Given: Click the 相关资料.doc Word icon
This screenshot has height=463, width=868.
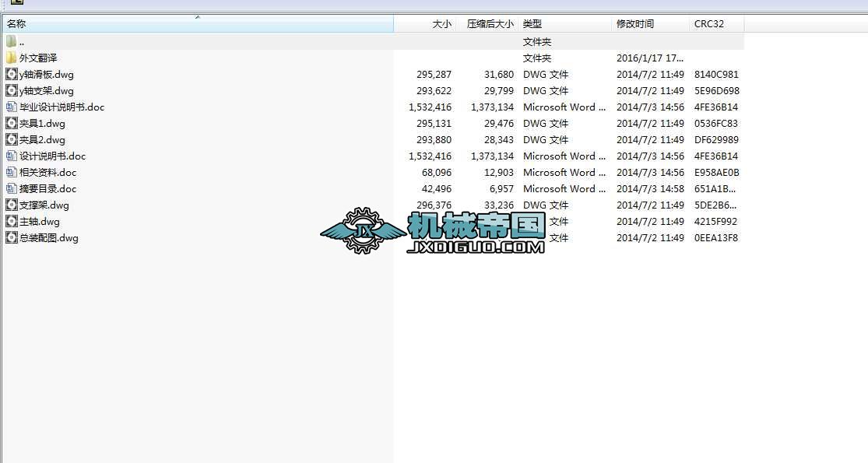Looking at the screenshot, I should [11, 172].
